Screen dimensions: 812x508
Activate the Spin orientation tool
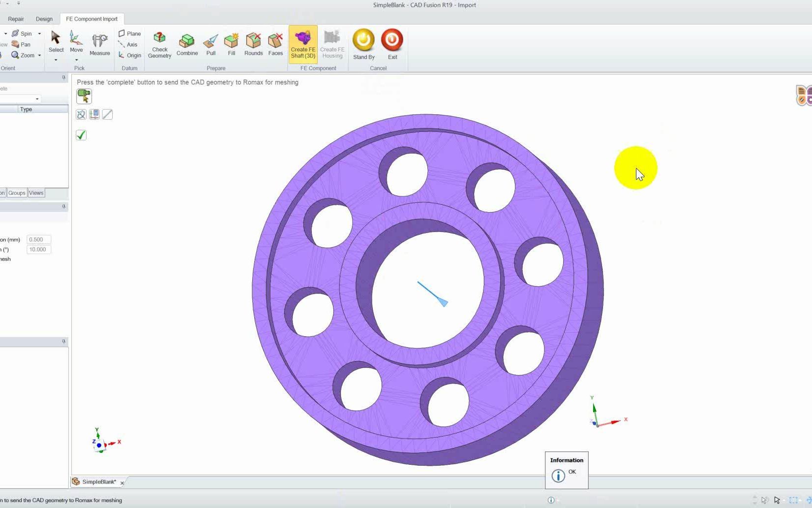22,33
